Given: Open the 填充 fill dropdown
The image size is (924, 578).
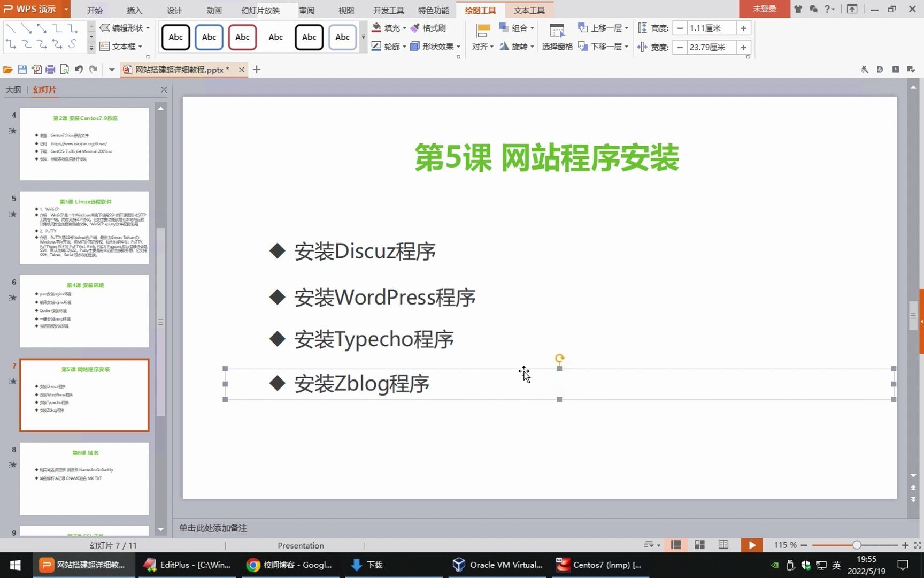Looking at the screenshot, I should 389,28.
